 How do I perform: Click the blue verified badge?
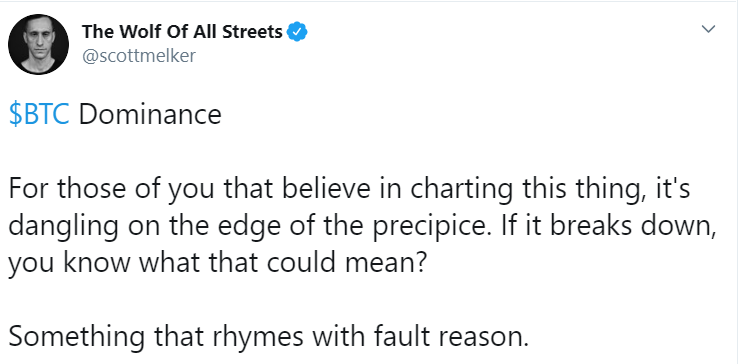pos(298,32)
